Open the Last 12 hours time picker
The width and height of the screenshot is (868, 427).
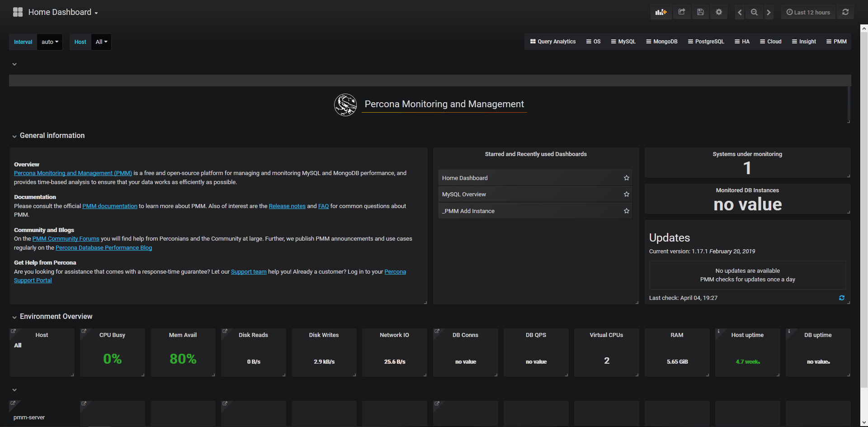click(x=808, y=12)
